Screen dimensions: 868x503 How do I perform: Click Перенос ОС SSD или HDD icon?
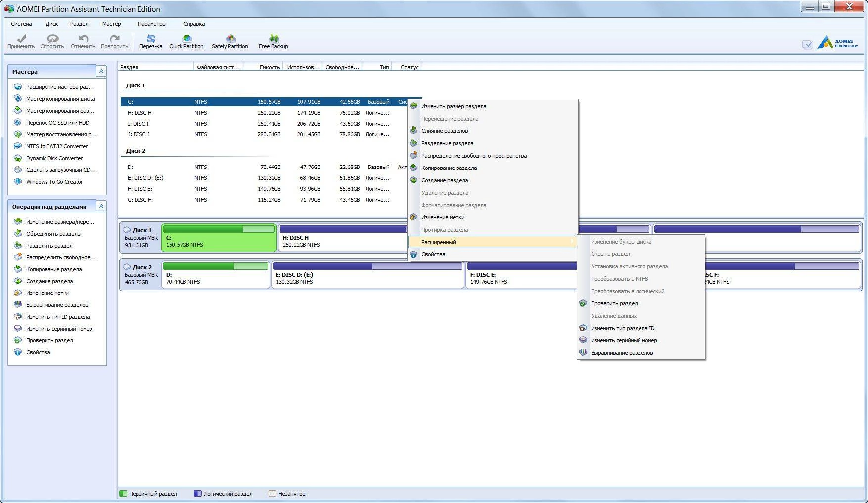tap(18, 123)
